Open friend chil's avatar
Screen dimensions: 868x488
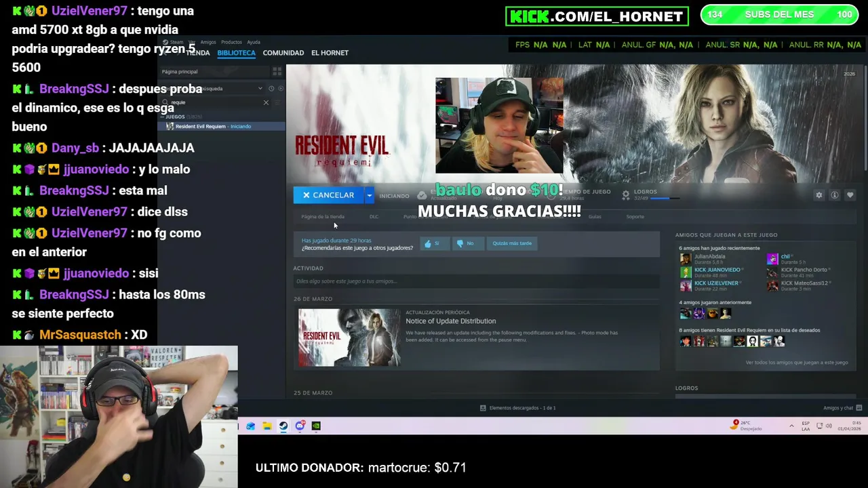coord(772,258)
